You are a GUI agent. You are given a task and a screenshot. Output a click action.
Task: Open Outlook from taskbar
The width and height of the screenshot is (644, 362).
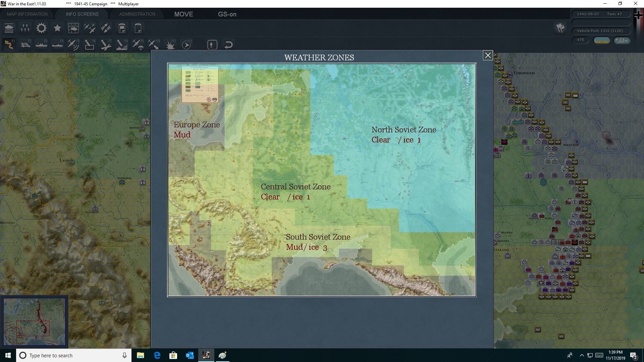pyautogui.click(x=190, y=355)
